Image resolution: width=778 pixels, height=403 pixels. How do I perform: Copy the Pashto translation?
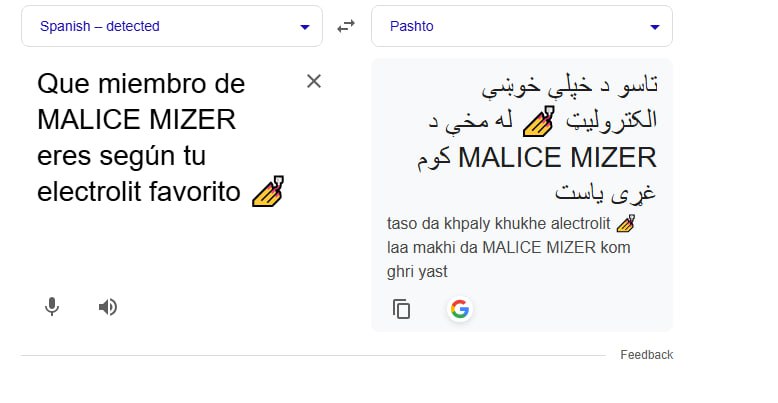point(402,309)
